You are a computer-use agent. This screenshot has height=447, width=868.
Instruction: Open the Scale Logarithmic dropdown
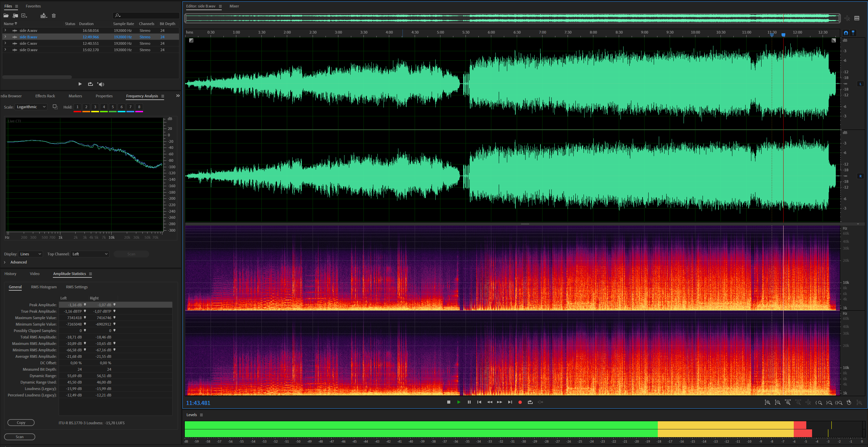(x=31, y=107)
